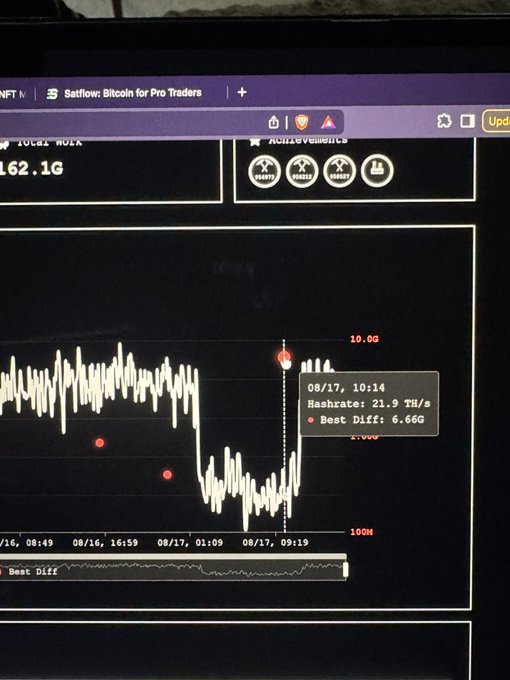
Task: Switch to the NFT browser tab
Action: pyautogui.click(x=13, y=94)
